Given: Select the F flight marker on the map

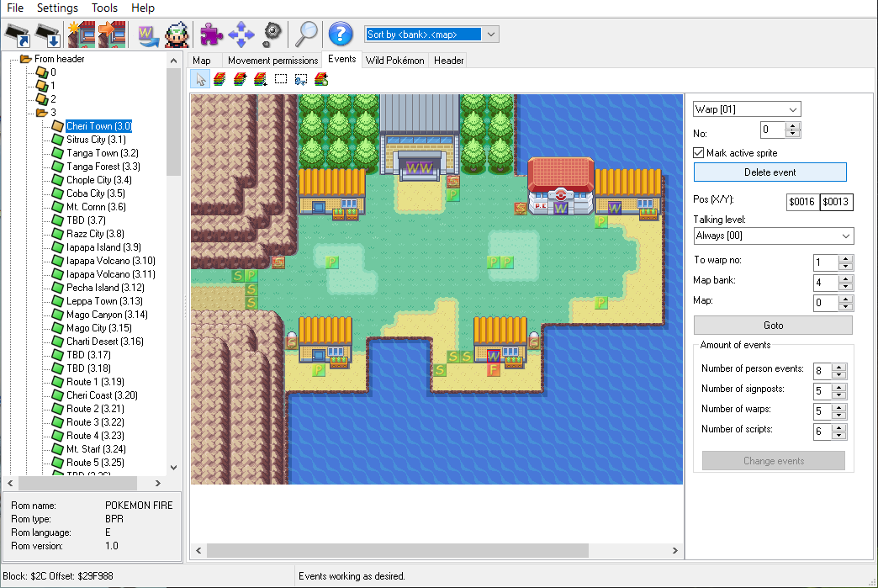Looking at the screenshot, I should click(x=494, y=369).
